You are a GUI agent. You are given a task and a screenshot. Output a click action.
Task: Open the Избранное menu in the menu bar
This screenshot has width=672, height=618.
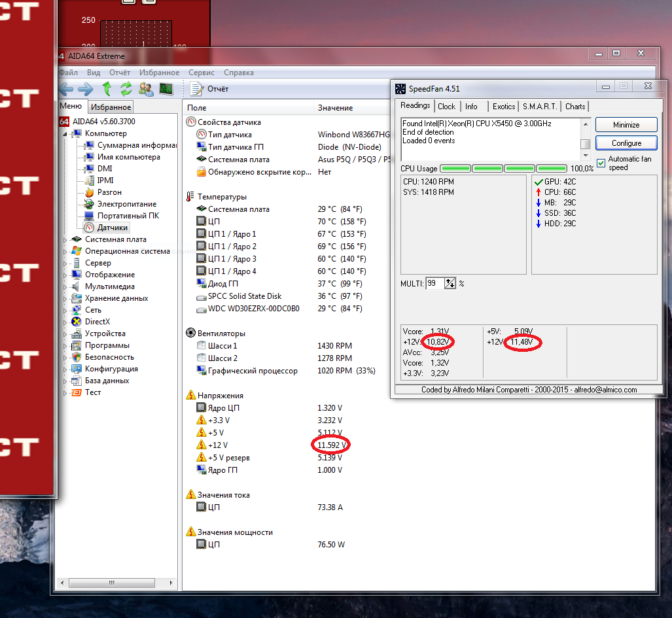[160, 73]
